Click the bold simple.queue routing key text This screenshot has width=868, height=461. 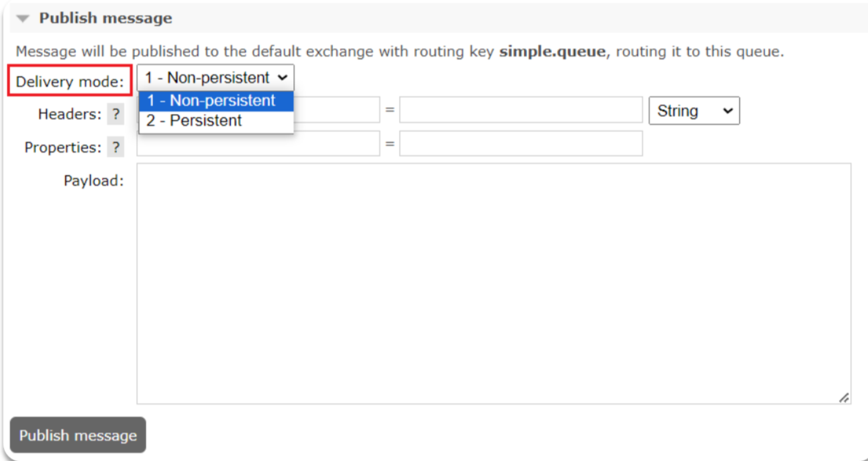click(x=552, y=51)
